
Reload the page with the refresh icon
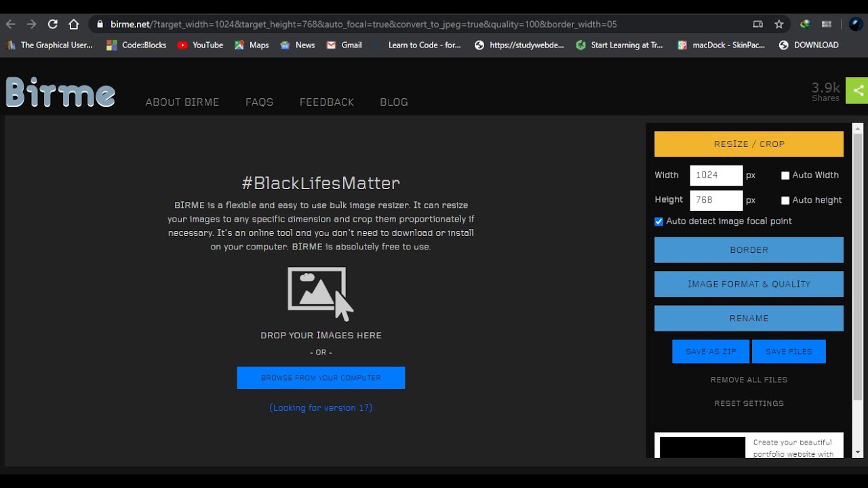pyautogui.click(x=53, y=24)
